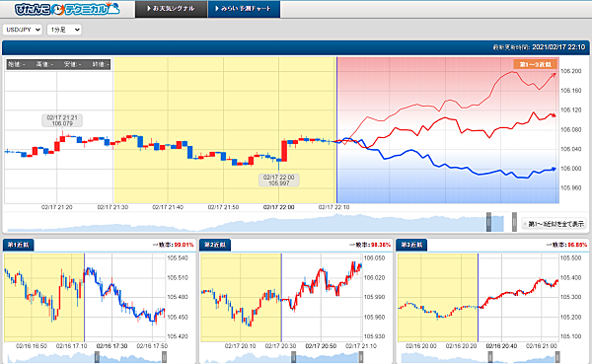The image size is (592, 364).
Task: Click the 第3近似 candlestick chart thumbnail
Action: 479,298
